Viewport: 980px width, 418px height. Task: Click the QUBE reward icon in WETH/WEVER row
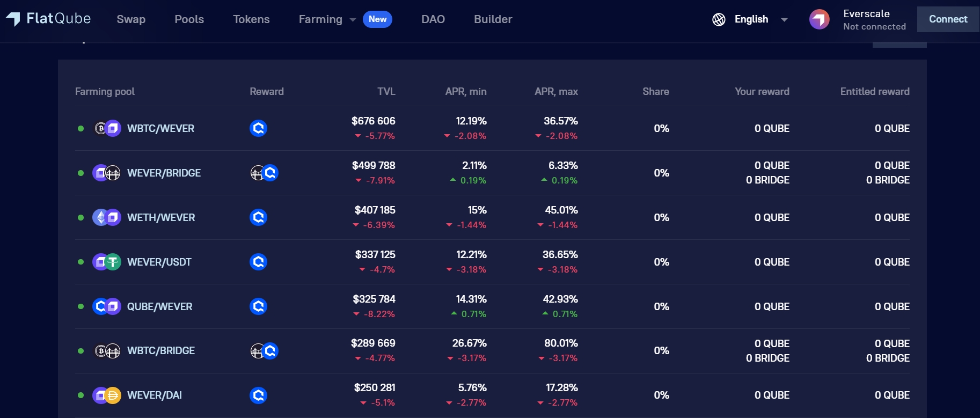(259, 217)
